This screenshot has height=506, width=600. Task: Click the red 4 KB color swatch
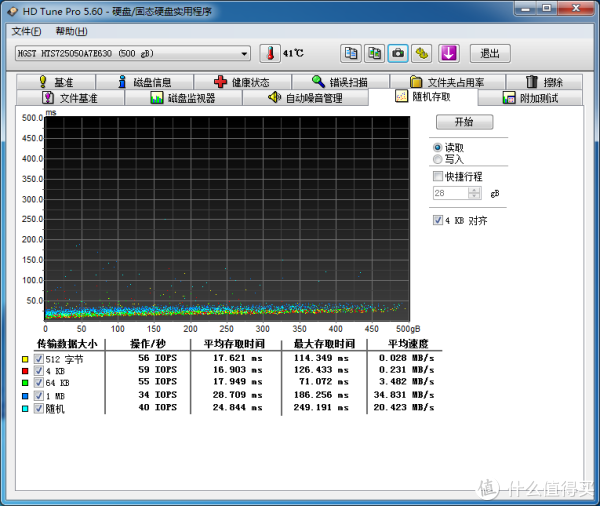pyautogui.click(x=25, y=371)
